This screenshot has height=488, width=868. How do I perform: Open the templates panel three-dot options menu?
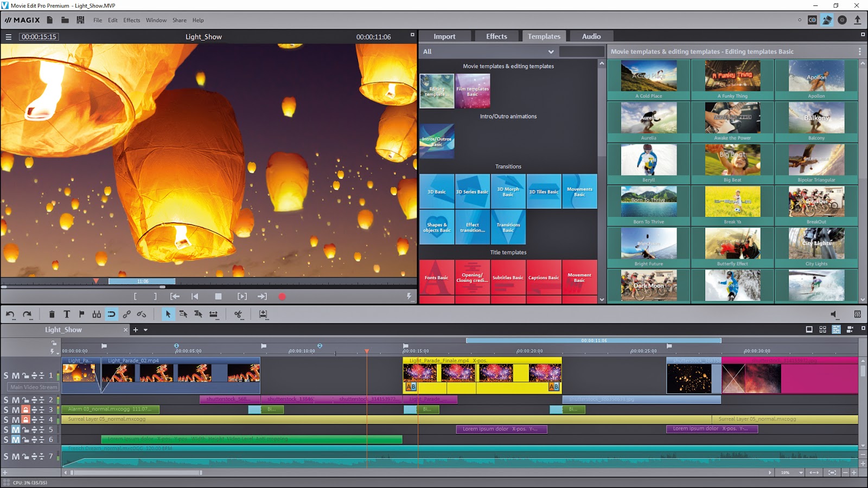pyautogui.click(x=860, y=52)
